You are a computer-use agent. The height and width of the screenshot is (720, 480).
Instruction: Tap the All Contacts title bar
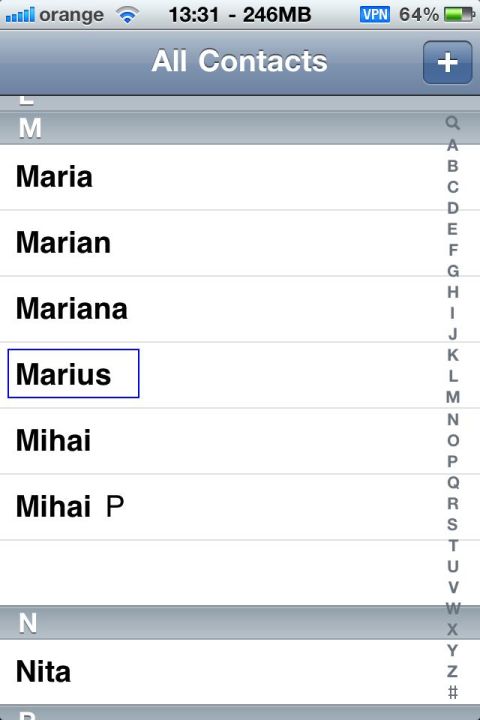pos(239,61)
